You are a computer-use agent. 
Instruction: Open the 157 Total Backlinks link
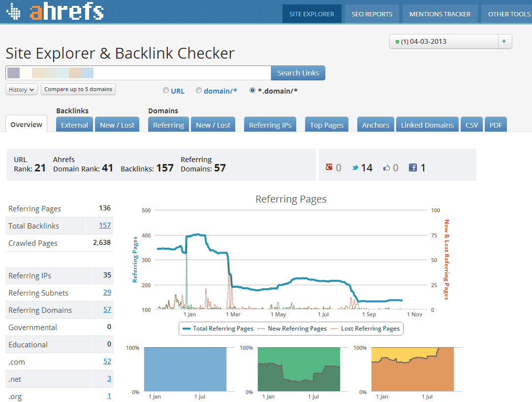tap(104, 226)
